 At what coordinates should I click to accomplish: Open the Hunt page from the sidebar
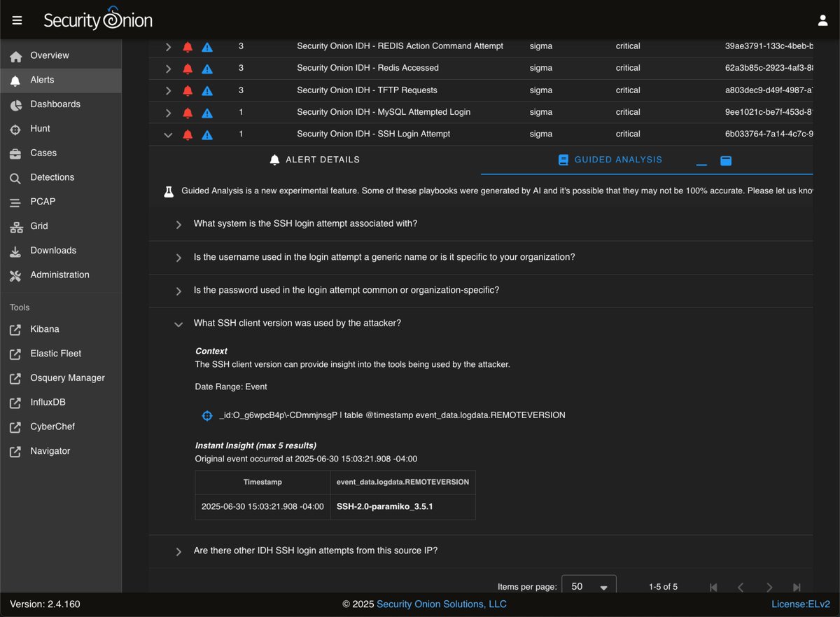[61, 129]
